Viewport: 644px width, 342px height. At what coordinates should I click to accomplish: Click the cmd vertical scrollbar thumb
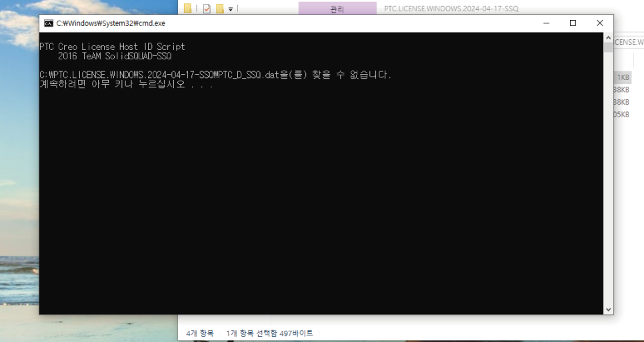[608, 47]
